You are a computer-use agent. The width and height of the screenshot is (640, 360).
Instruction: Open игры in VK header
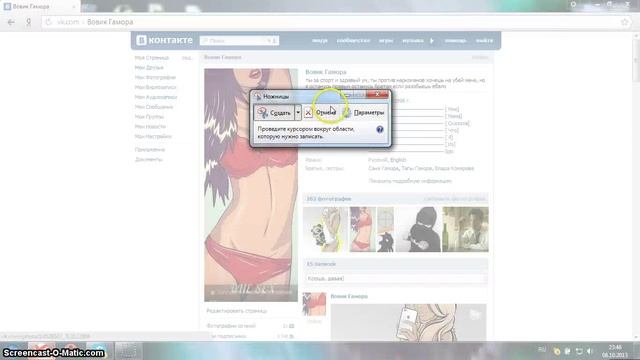[x=386, y=41]
